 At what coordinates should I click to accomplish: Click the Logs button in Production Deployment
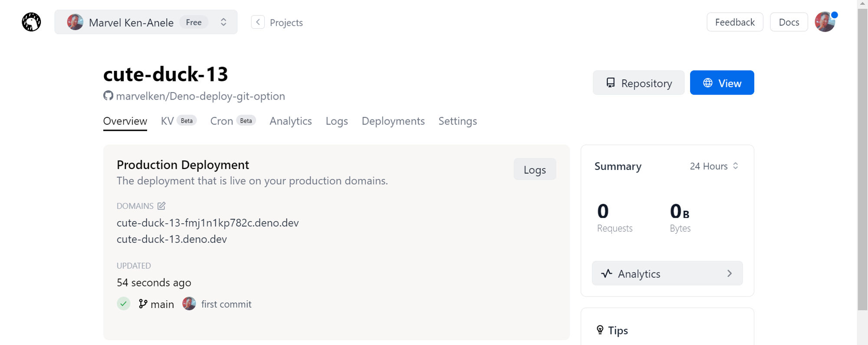pos(535,169)
